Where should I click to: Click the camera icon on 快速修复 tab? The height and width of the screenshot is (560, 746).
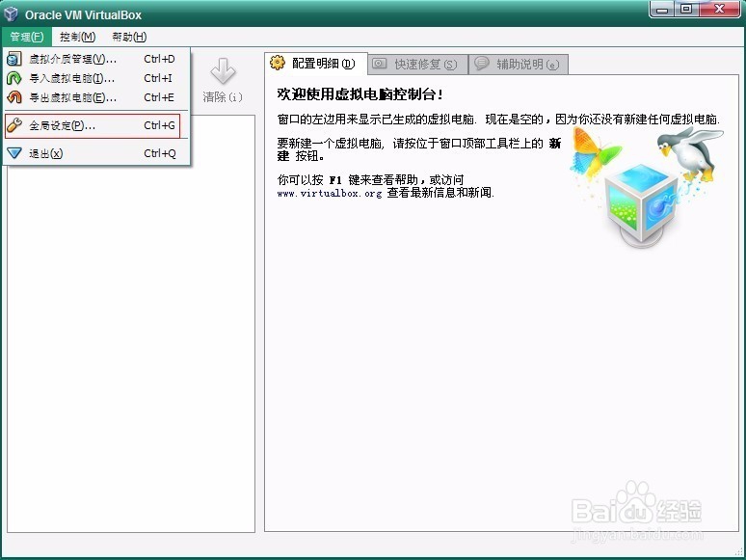(x=379, y=64)
